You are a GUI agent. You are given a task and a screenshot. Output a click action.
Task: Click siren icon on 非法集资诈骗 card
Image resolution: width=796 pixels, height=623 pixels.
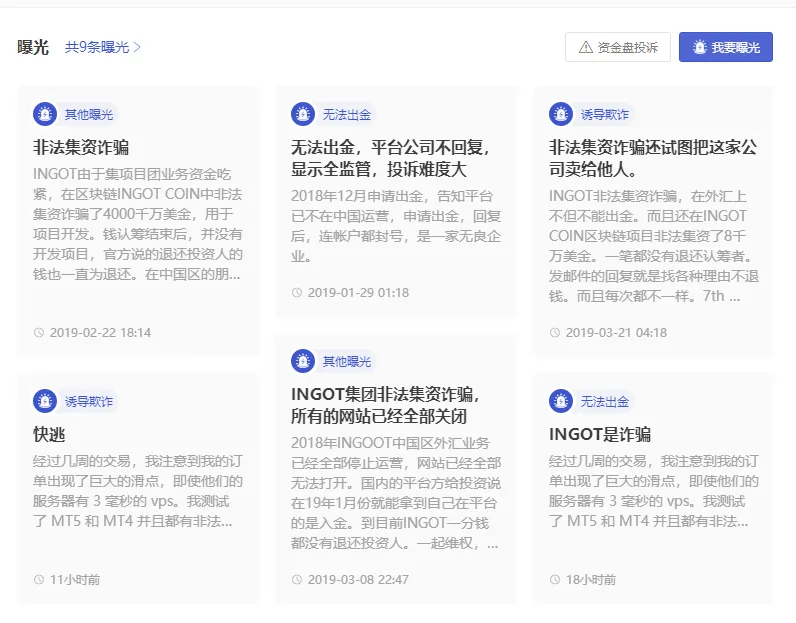click(x=45, y=114)
